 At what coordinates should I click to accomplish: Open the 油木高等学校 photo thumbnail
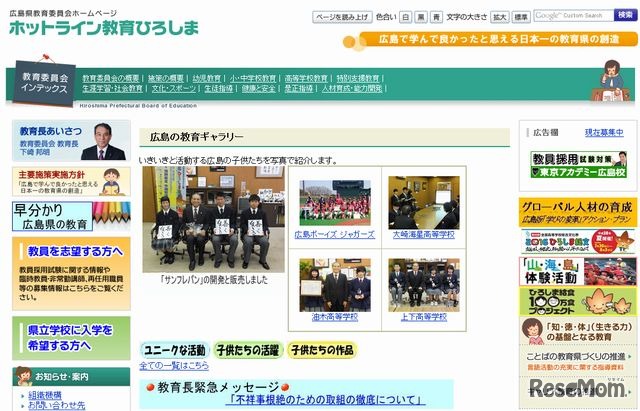(335, 285)
